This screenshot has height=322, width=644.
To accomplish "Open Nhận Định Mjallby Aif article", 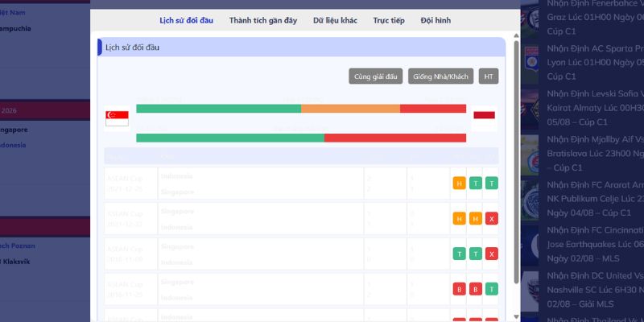I will [596, 154].
